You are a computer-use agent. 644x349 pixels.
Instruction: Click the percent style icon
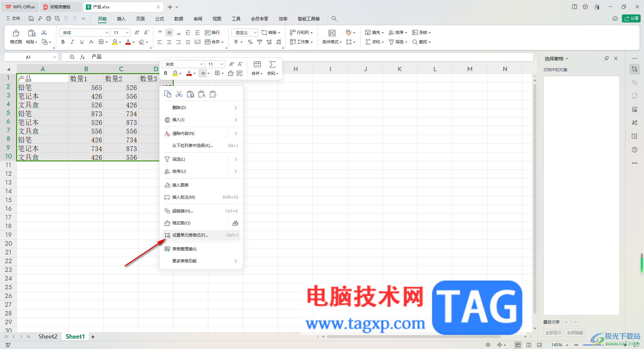tap(250, 42)
